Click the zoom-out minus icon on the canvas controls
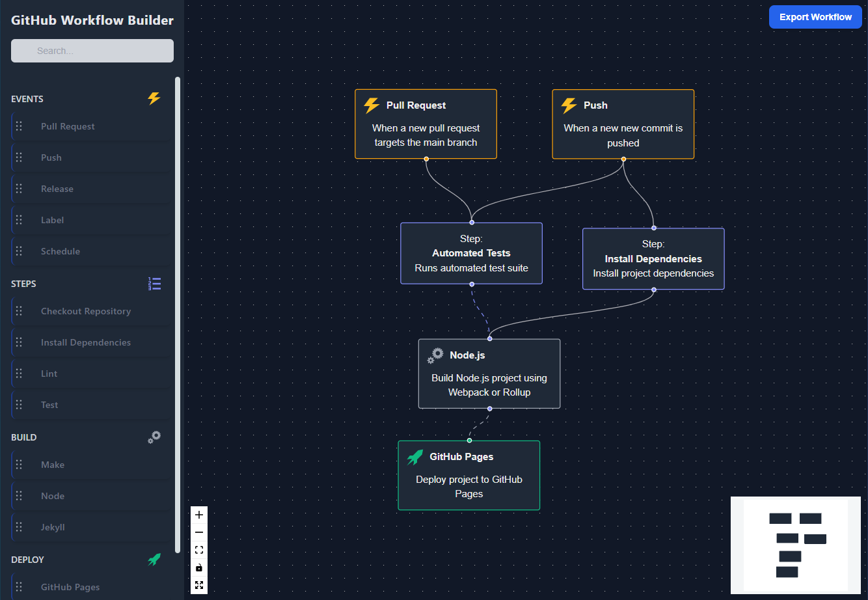The height and width of the screenshot is (600, 868). click(x=199, y=532)
